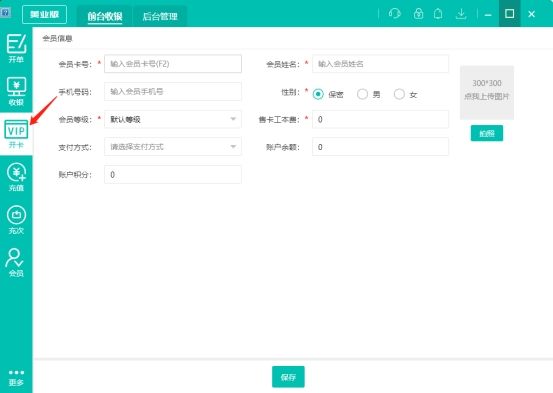
Task: Click the 保存 save button
Action: click(288, 377)
